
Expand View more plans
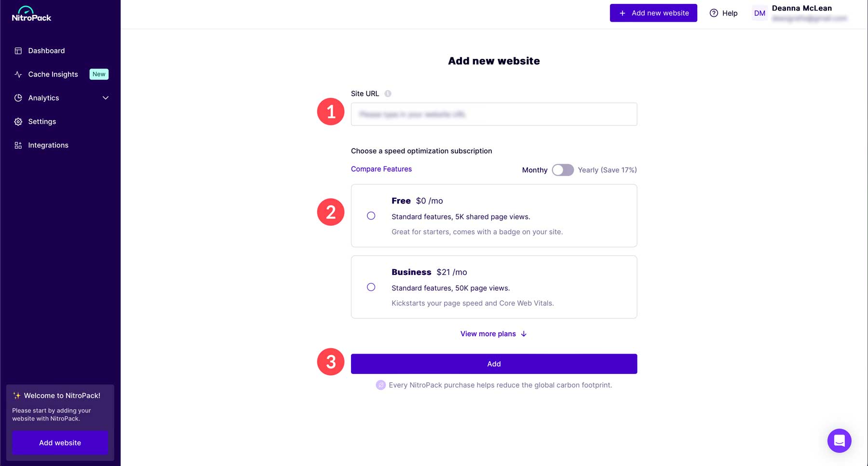[493, 334]
